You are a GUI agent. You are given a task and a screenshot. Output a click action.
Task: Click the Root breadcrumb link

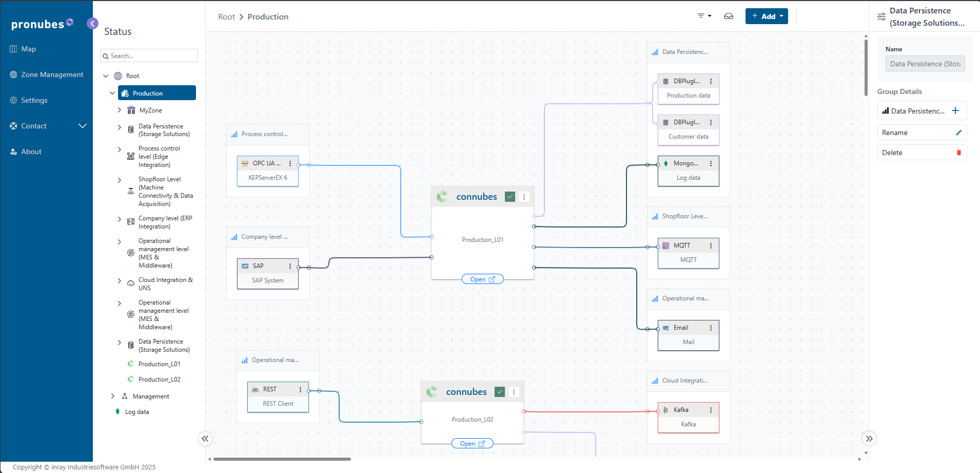(x=226, y=16)
